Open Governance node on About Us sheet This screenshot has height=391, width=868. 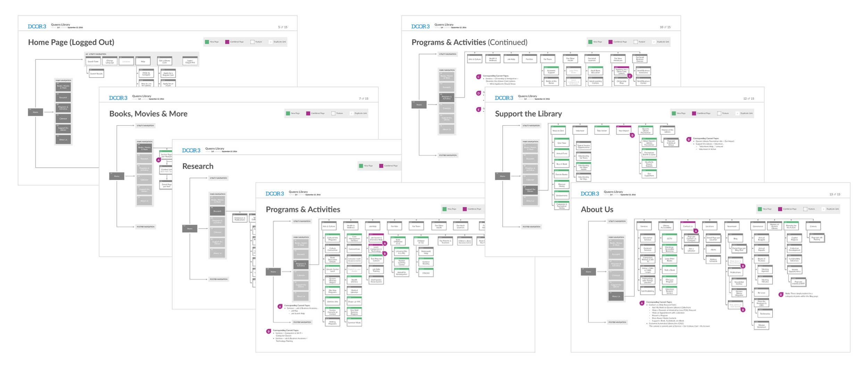tap(758, 226)
